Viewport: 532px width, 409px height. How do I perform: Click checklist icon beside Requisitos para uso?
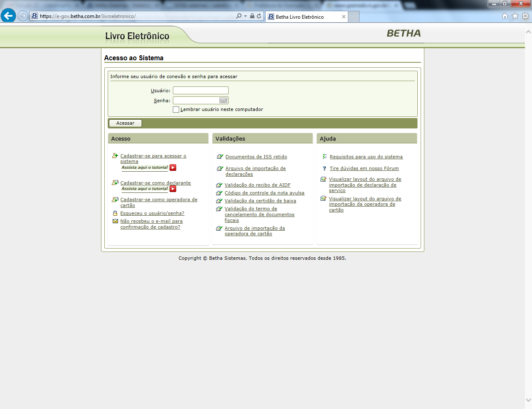(325, 156)
